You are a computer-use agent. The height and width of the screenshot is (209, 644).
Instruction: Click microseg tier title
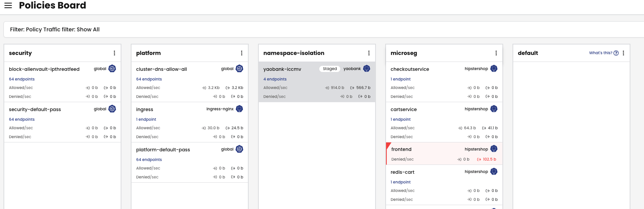click(x=404, y=53)
